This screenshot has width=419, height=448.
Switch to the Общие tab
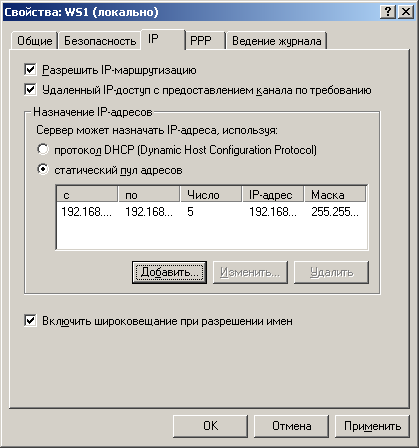[x=34, y=41]
